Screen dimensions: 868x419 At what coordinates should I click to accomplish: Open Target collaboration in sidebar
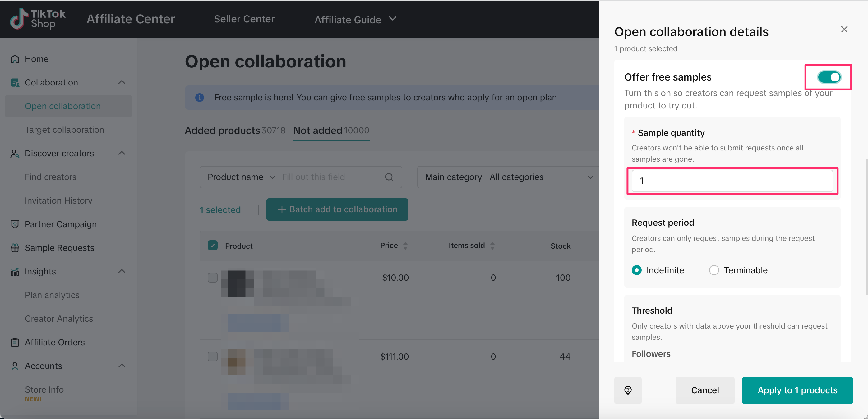[x=64, y=130]
